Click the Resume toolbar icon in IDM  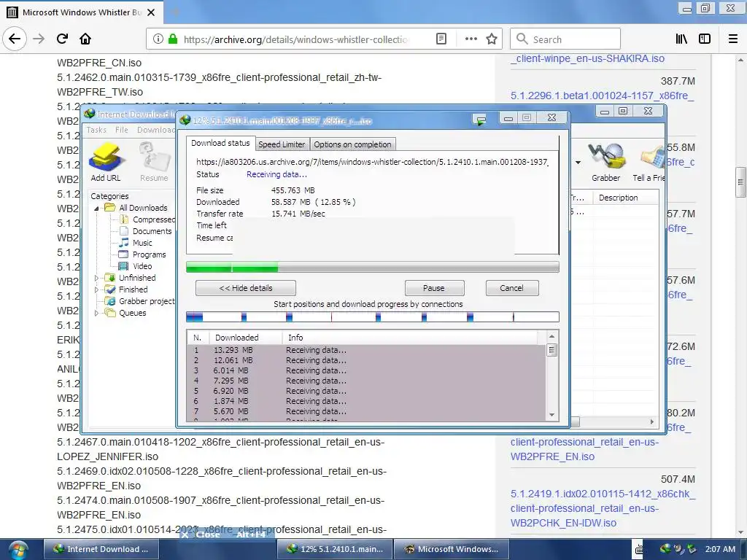(154, 162)
